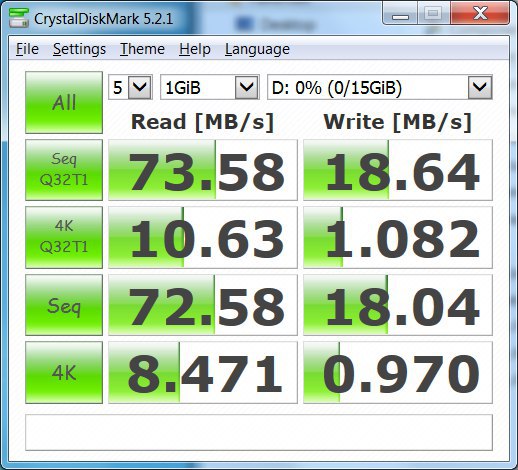The image size is (518, 470).
Task: Select the 1.082 4K Q32T1 write result
Action: coord(398,237)
